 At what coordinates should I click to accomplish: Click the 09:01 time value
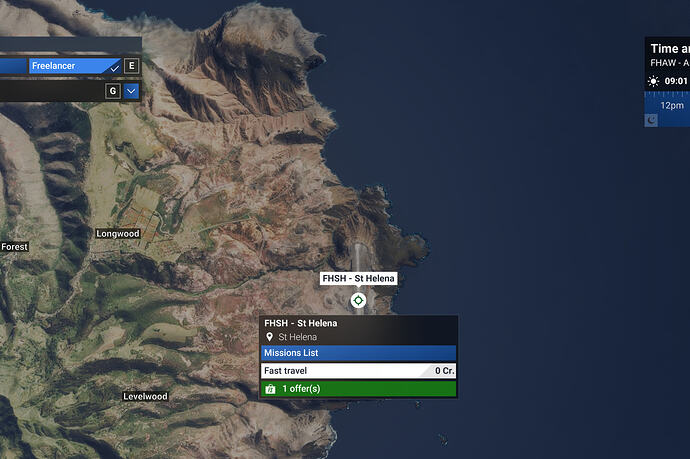pyautogui.click(x=676, y=81)
